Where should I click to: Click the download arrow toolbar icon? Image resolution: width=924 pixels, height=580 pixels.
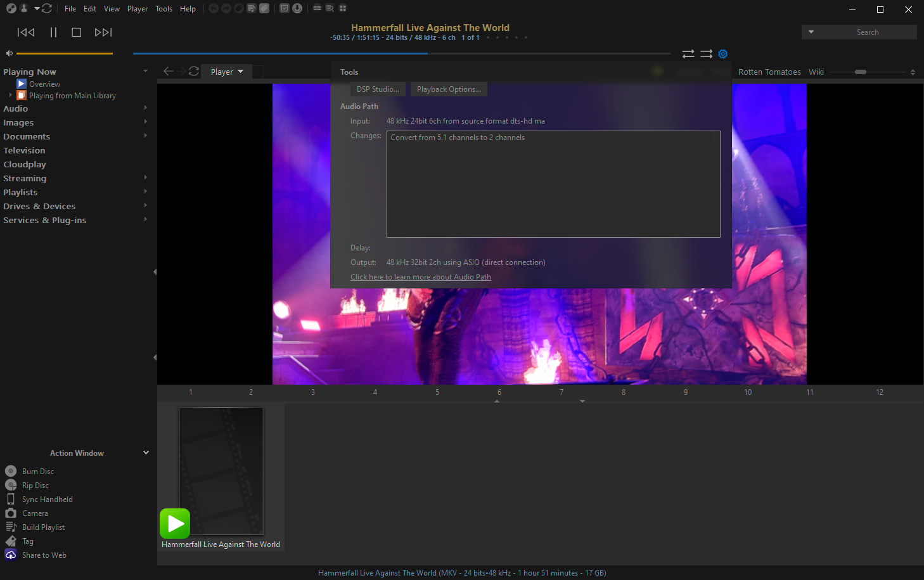(297, 8)
